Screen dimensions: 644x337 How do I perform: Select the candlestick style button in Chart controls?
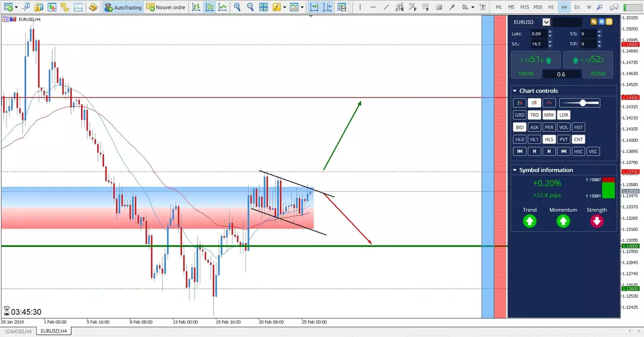[x=534, y=103]
